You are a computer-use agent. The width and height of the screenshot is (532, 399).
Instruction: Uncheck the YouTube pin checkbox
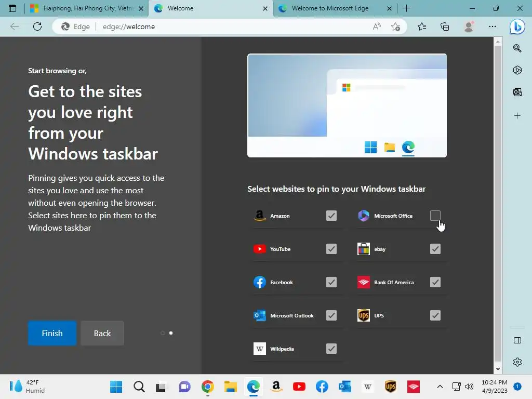pos(331,249)
